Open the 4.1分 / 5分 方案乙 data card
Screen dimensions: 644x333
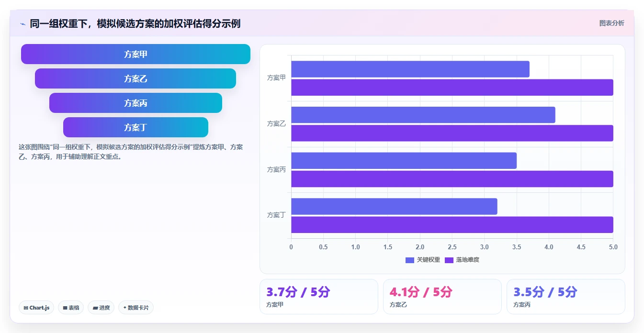point(442,297)
